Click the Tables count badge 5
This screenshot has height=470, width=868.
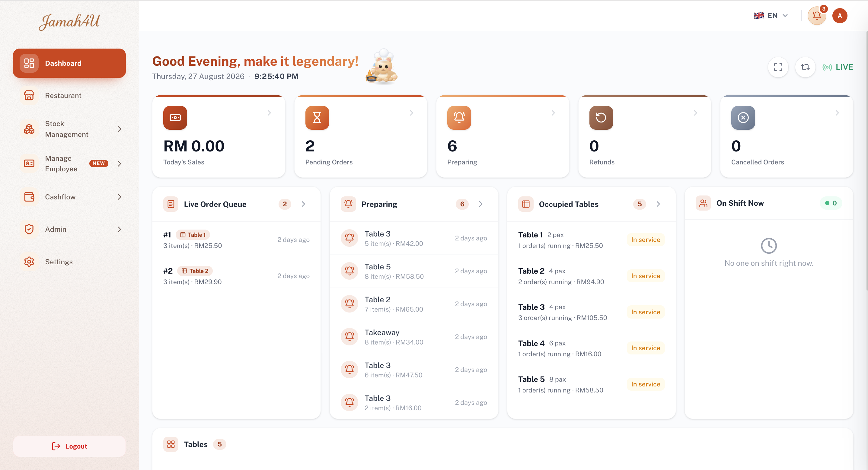pos(219,444)
